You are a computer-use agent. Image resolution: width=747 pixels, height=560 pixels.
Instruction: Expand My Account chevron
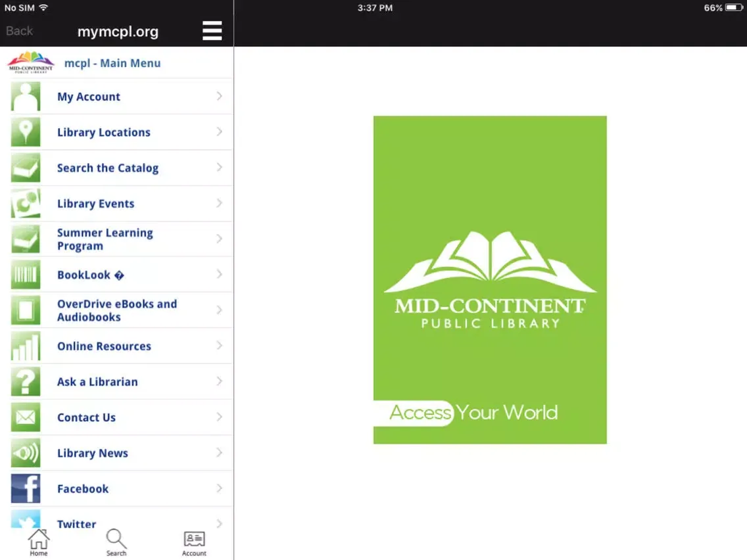(219, 96)
